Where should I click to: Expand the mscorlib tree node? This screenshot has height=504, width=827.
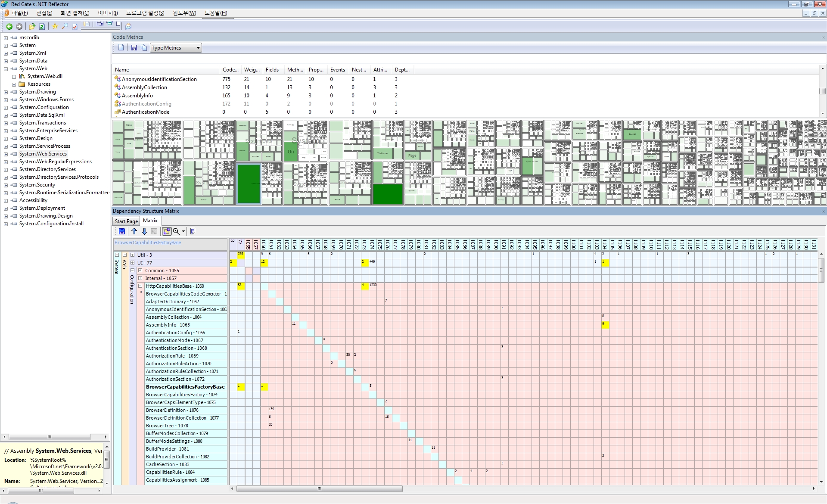pyautogui.click(x=6, y=38)
